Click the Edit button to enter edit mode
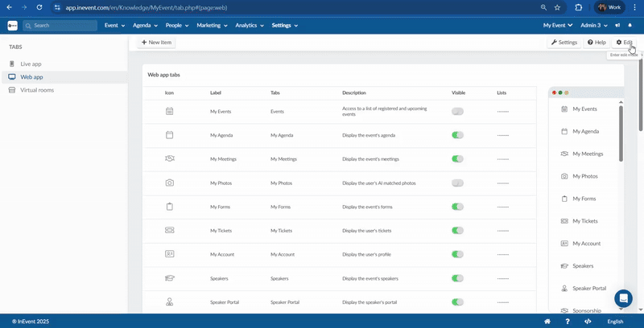The image size is (644, 328). tap(625, 43)
